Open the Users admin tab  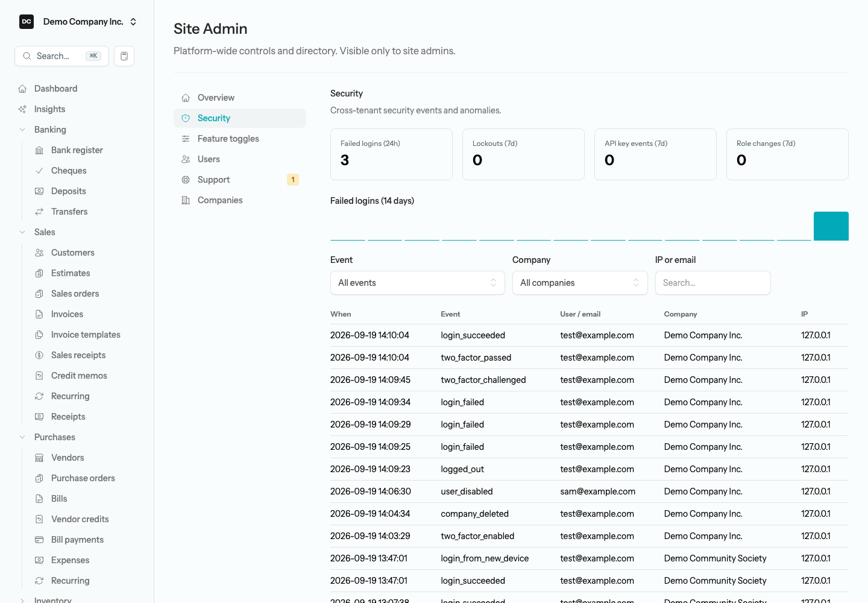coord(240,159)
